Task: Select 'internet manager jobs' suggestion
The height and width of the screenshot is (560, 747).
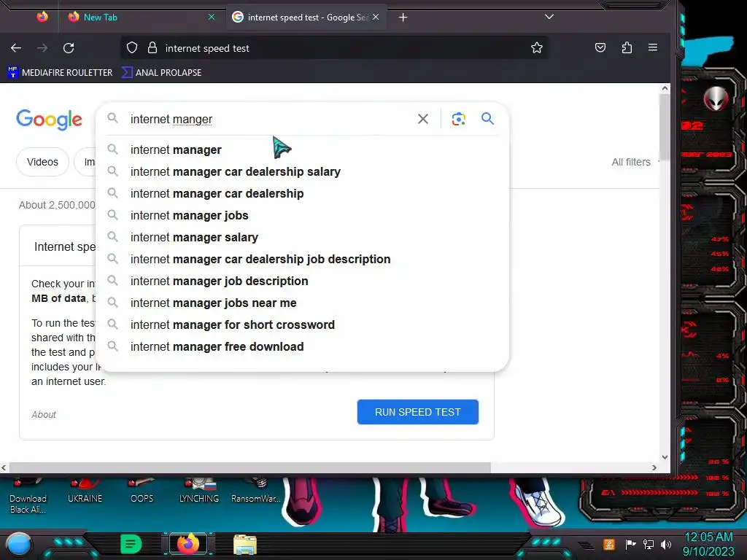Action: tap(303, 215)
